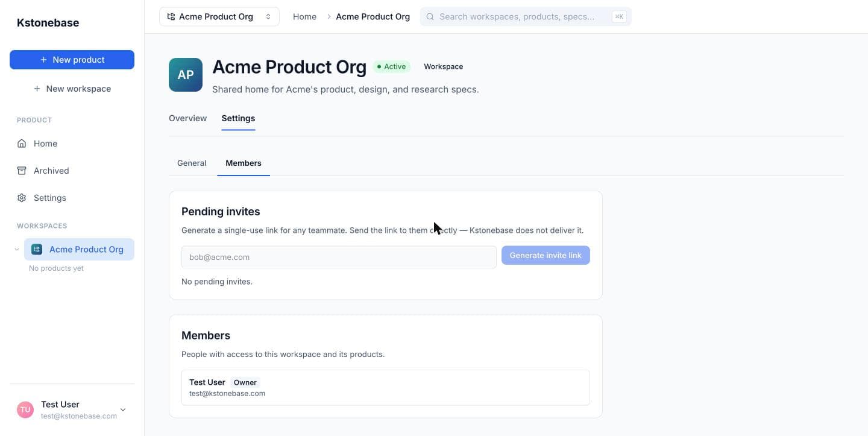Click the New product button
This screenshot has width=868, height=436.
coord(72,60)
